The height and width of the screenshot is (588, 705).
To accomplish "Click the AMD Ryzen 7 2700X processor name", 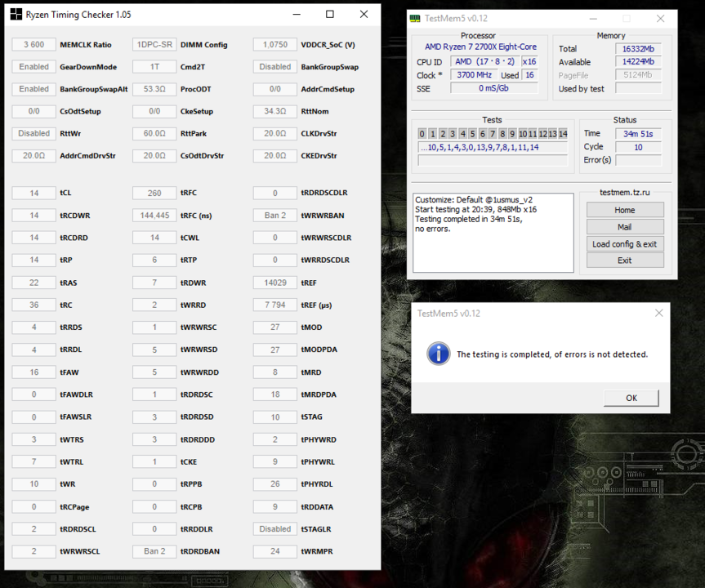I will click(x=480, y=47).
